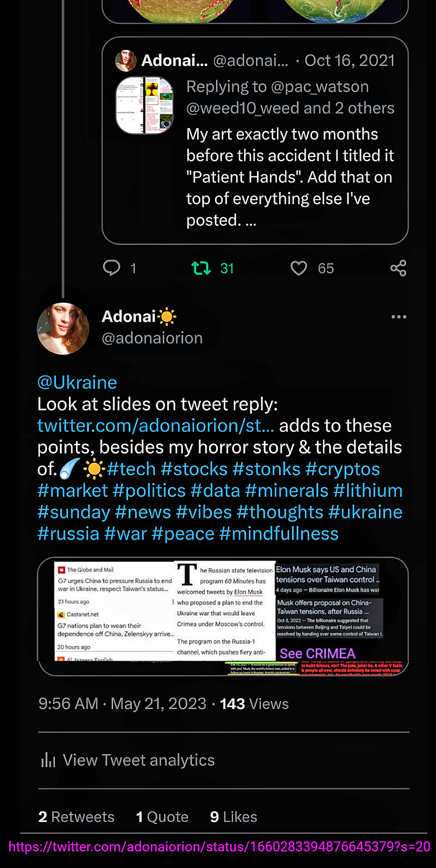Open the quoted tweet image thumbnail
The height and width of the screenshot is (868, 436).
(145, 105)
